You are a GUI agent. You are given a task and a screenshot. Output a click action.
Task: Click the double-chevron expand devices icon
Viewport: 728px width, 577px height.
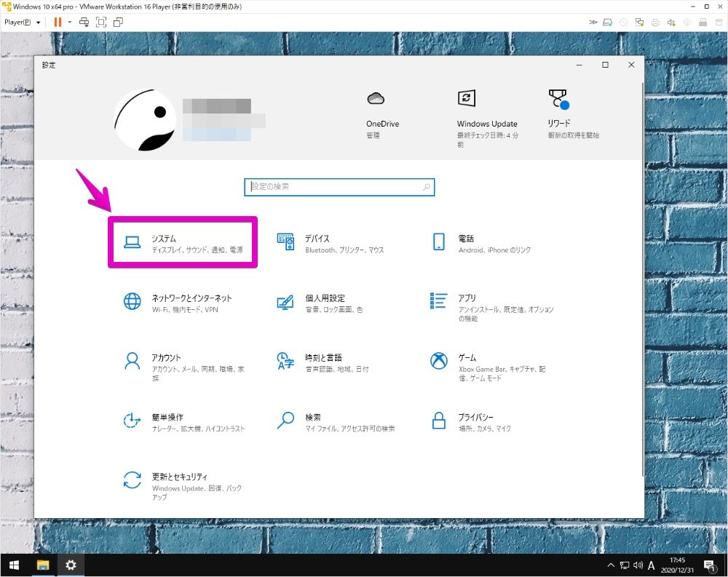(593, 23)
